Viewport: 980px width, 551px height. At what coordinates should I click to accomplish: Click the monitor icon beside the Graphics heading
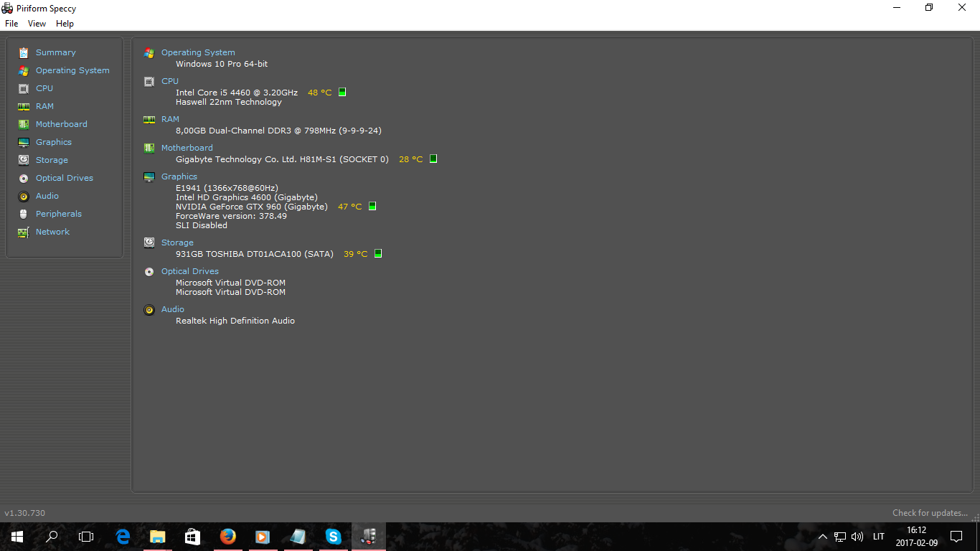[149, 176]
